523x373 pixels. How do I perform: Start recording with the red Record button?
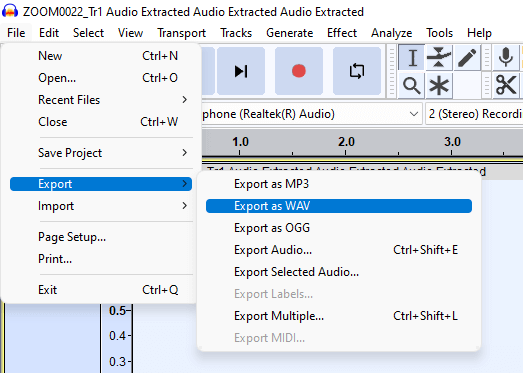coord(299,71)
